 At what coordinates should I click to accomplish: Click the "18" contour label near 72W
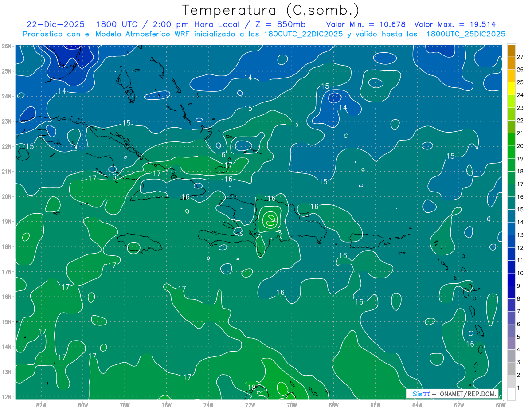tap(251, 388)
